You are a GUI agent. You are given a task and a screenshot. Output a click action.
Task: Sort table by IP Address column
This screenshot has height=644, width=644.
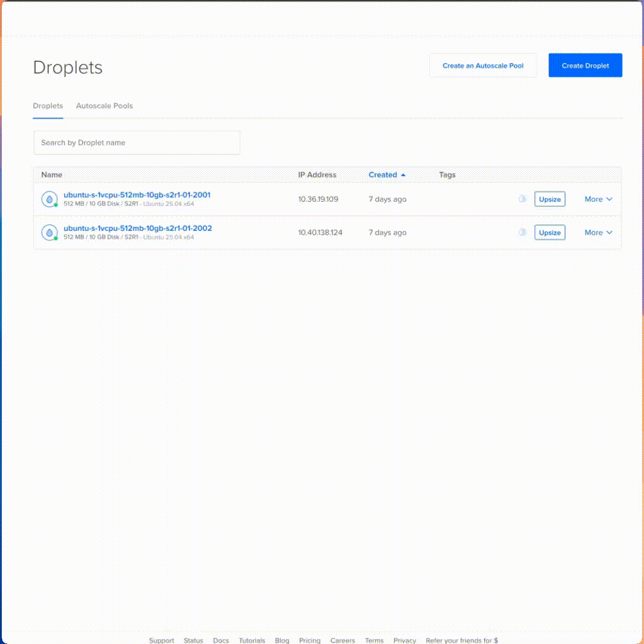pyautogui.click(x=317, y=175)
